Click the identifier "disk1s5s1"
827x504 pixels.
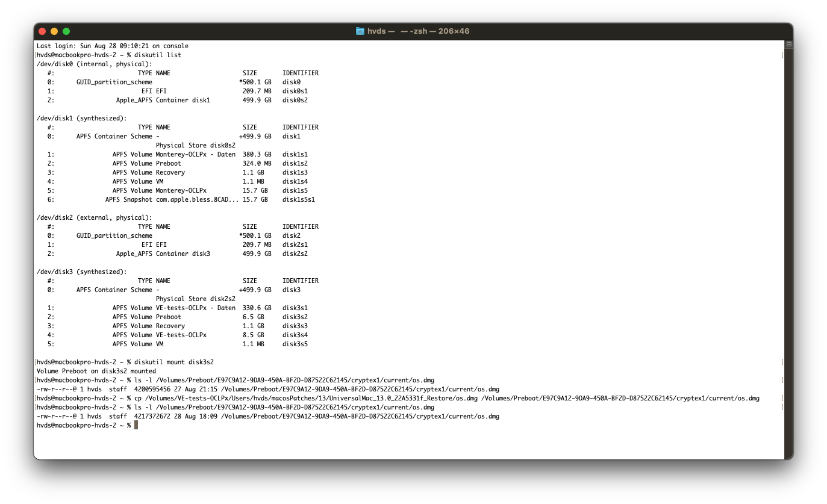pyautogui.click(x=299, y=199)
